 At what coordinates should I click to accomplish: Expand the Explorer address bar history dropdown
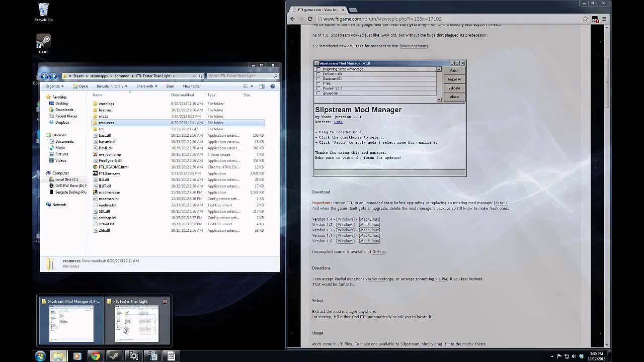[x=194, y=76]
